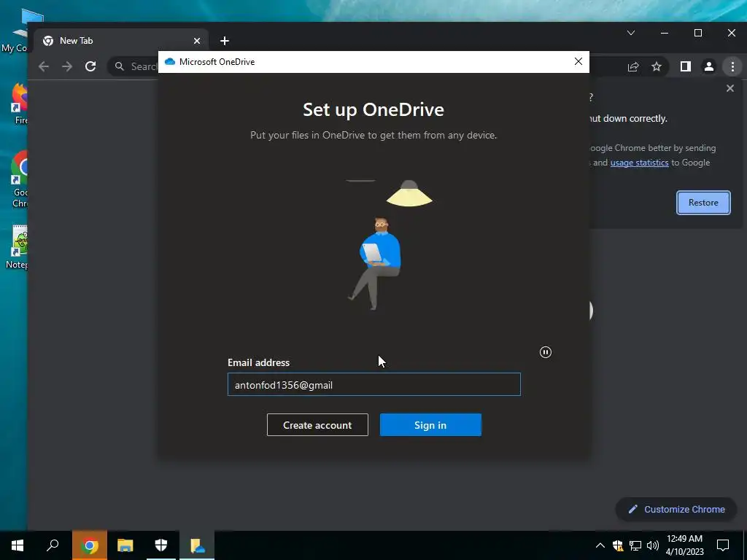Open Windows taskbar search
747x560 pixels.
pyautogui.click(x=53, y=545)
